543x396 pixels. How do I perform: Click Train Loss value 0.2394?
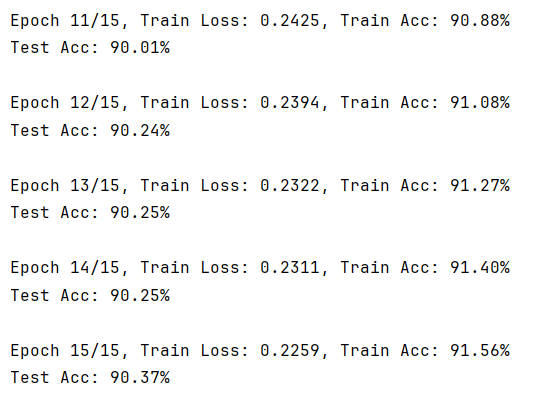[x=290, y=103]
